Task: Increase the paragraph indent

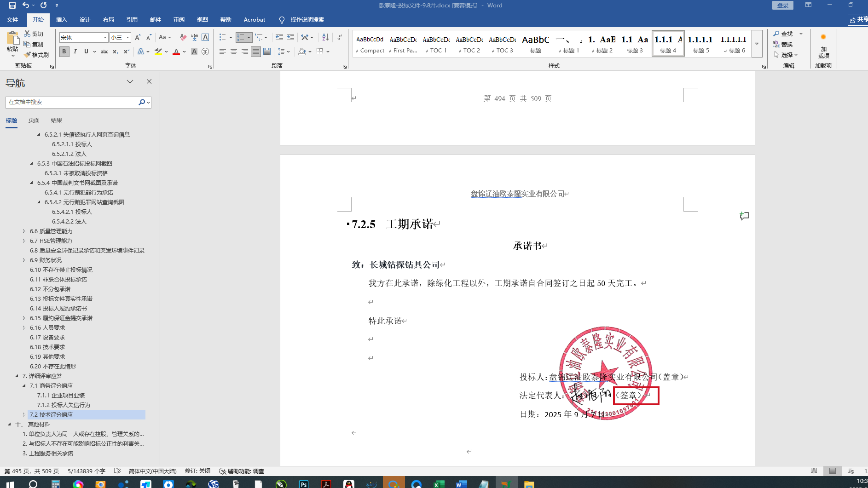Action: tap(290, 37)
